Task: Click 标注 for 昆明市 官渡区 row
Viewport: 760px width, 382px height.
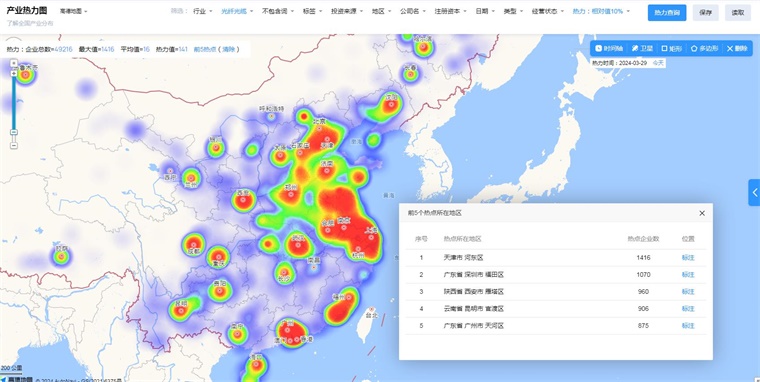Action: point(688,309)
